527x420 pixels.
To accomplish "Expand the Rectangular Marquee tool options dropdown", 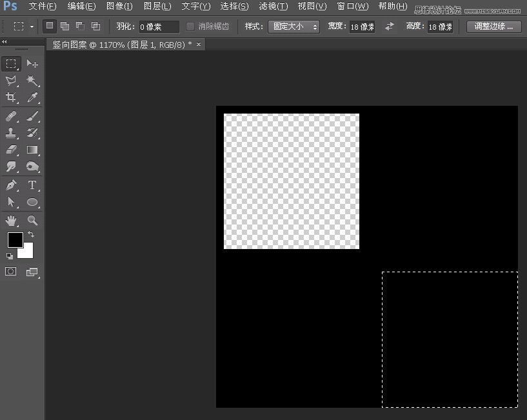I will coord(30,27).
